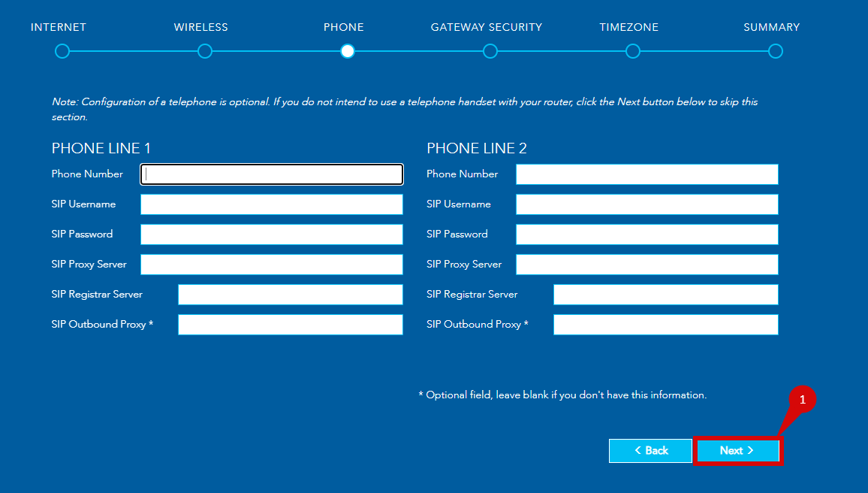Click Phone Line 2 SIP Proxy Server field
868x493 pixels.
tap(647, 265)
